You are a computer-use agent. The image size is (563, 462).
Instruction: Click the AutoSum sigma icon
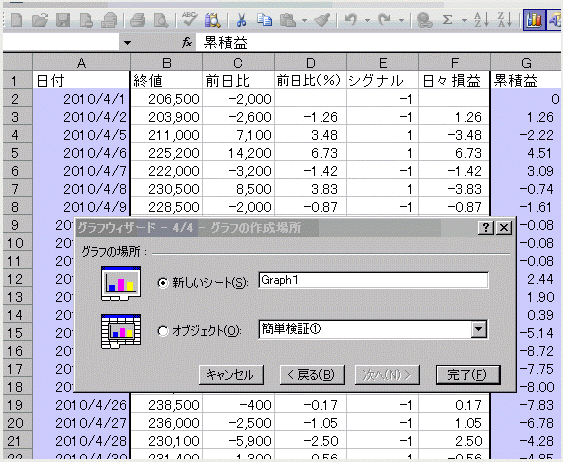point(447,19)
